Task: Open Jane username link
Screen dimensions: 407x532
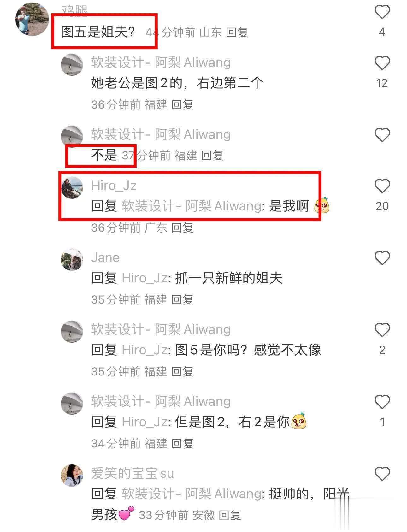Action: [x=105, y=257]
